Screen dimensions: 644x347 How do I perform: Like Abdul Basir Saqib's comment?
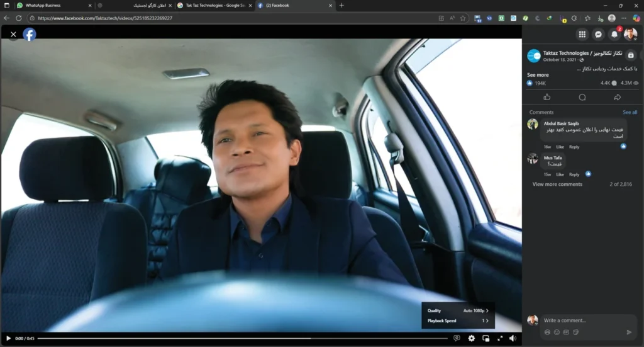pyautogui.click(x=560, y=147)
